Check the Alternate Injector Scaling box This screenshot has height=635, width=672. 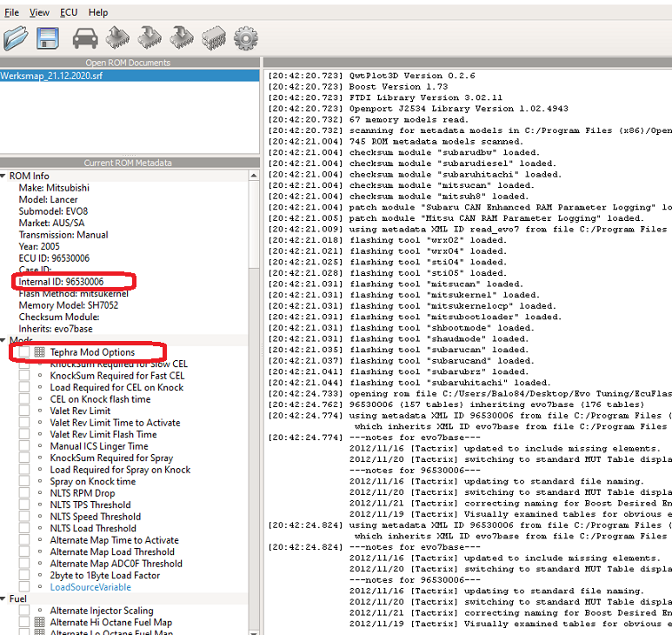(x=23, y=611)
